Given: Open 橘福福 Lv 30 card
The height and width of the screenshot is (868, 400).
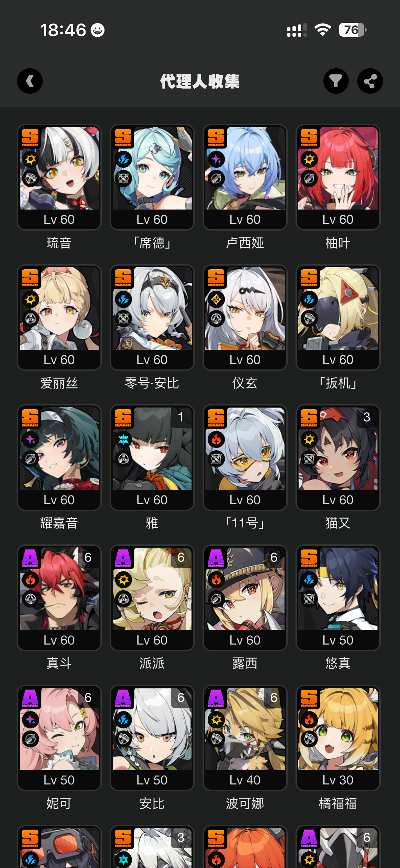Looking at the screenshot, I should coord(338,738).
